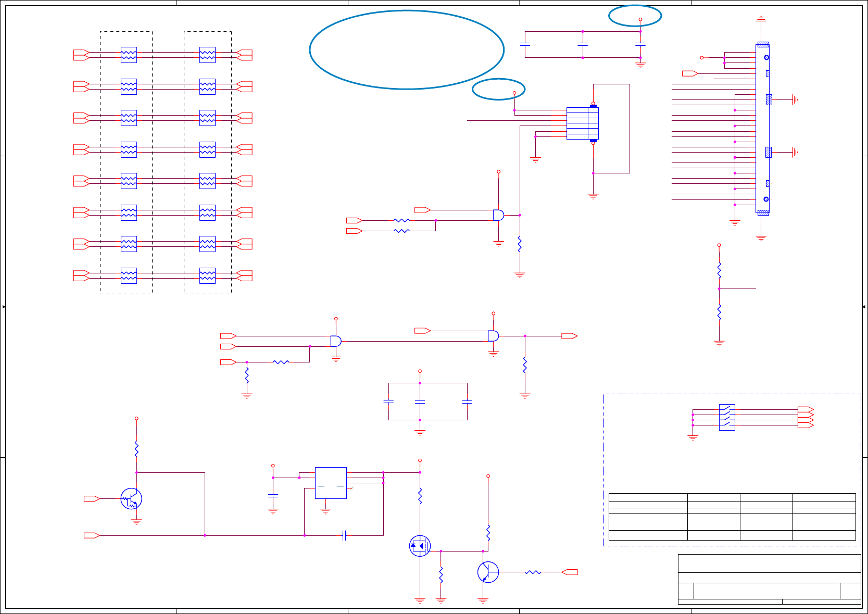Viewport: 868px width, 614px height.
Task: Select the gate pull-down resistor beside the MOSFET
Action: 441,575
